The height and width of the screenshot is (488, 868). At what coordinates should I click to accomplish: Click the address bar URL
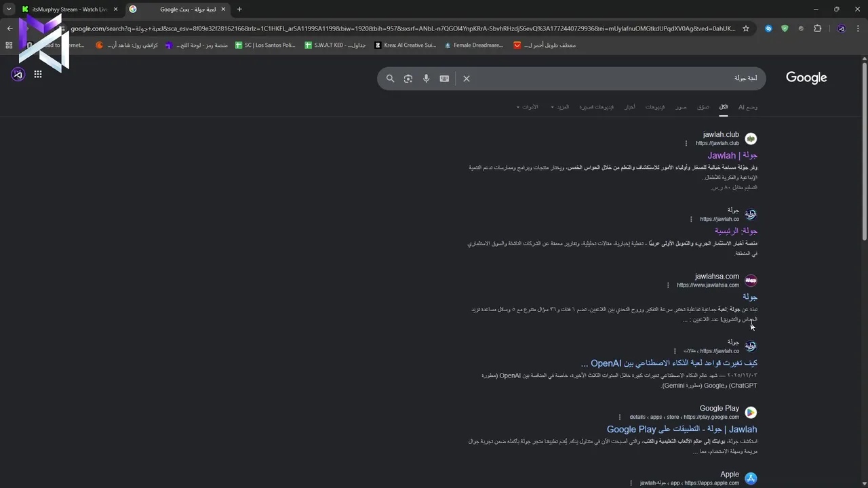tap(403, 28)
